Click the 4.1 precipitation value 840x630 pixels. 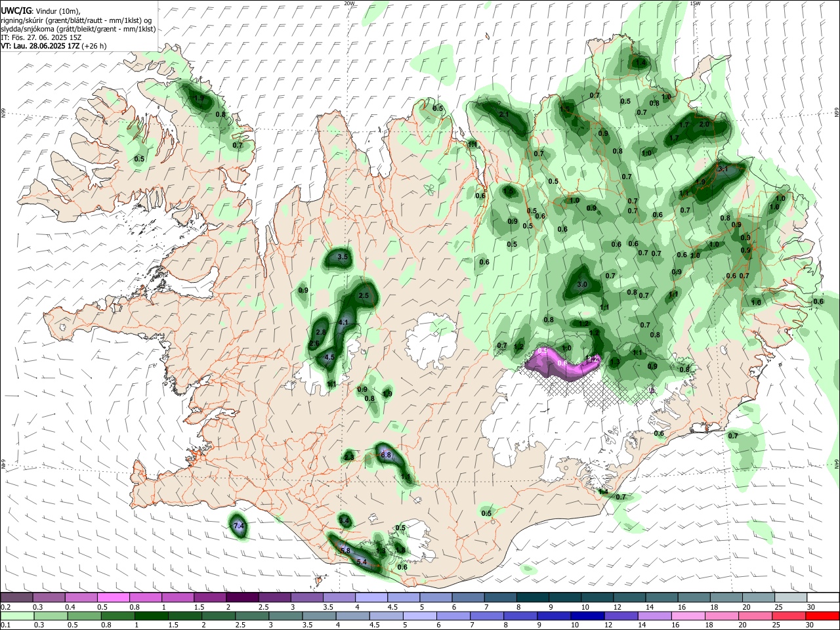(x=343, y=322)
